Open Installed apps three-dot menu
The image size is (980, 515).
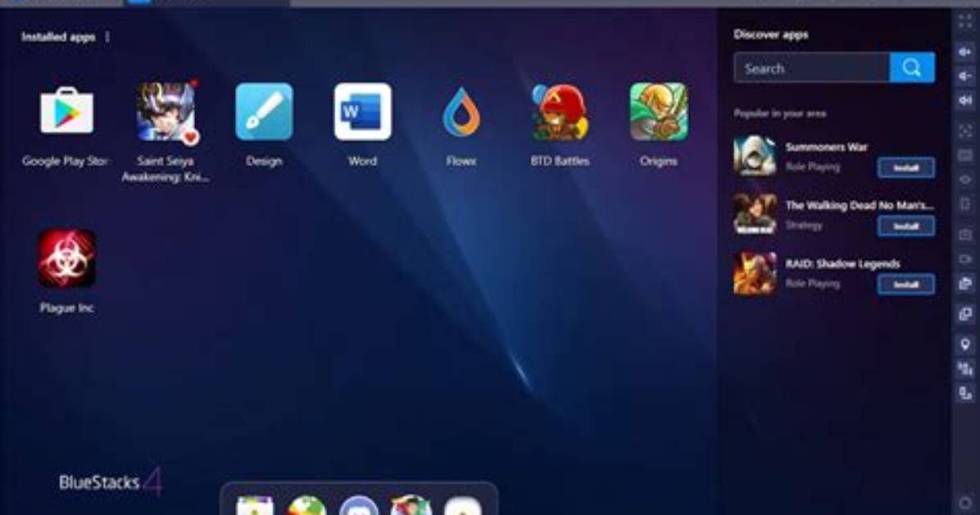coord(107,37)
